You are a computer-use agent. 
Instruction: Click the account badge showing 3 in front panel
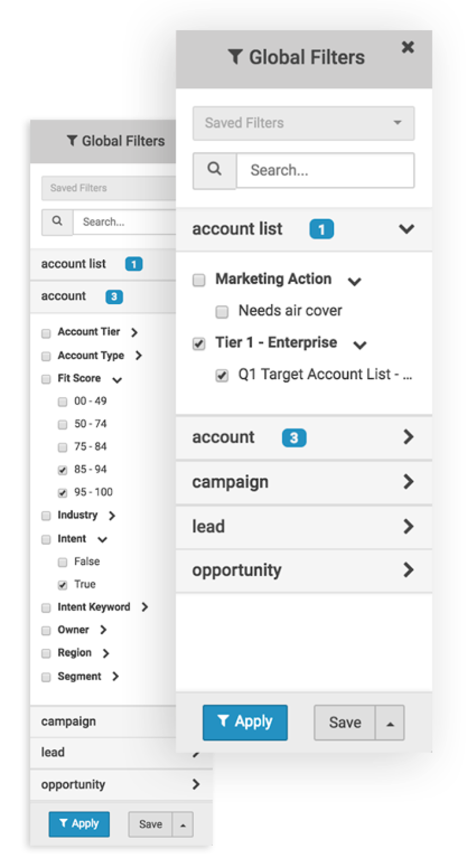tap(294, 438)
